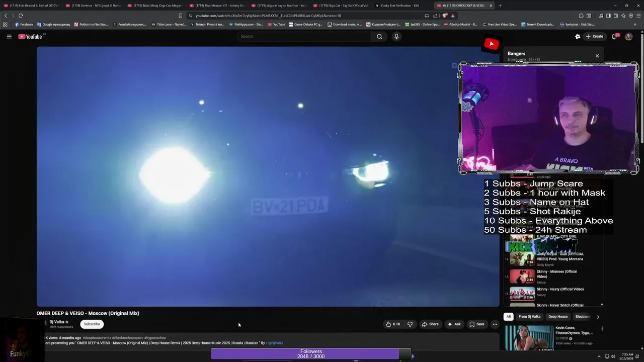The image size is (644, 362).
Task: Click the Create button
Action: pos(594,36)
